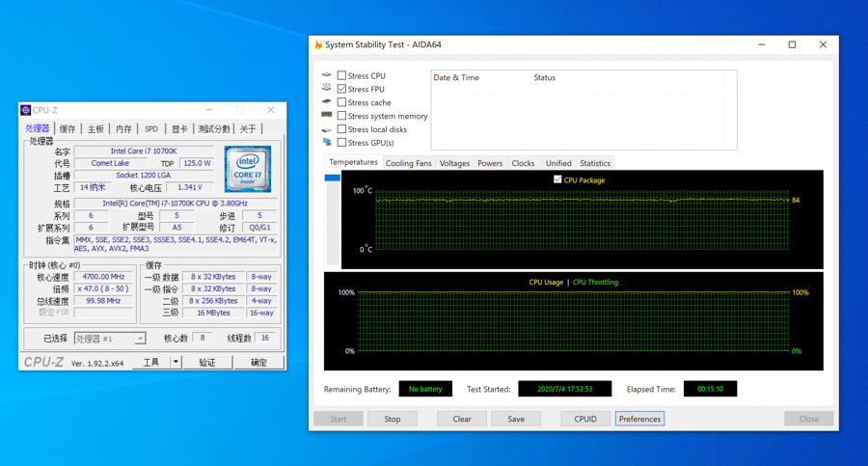Switch to the Powers tab

[490, 163]
